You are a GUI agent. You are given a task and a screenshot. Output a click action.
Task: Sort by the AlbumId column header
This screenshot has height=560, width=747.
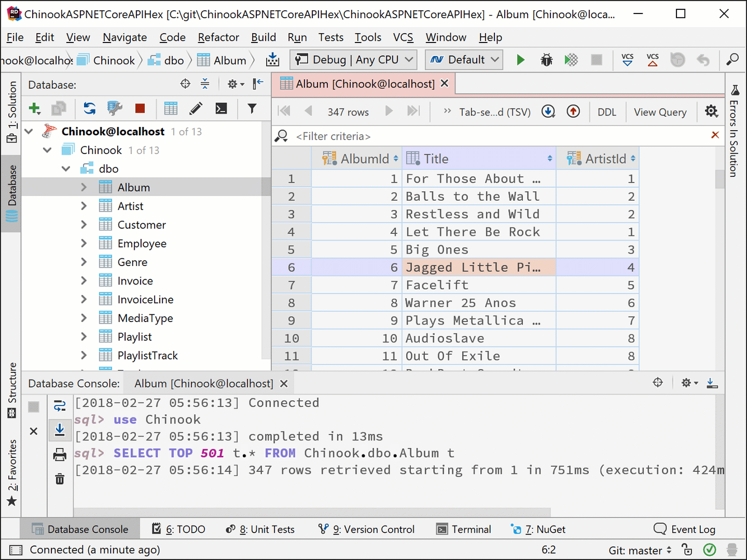[356, 159]
